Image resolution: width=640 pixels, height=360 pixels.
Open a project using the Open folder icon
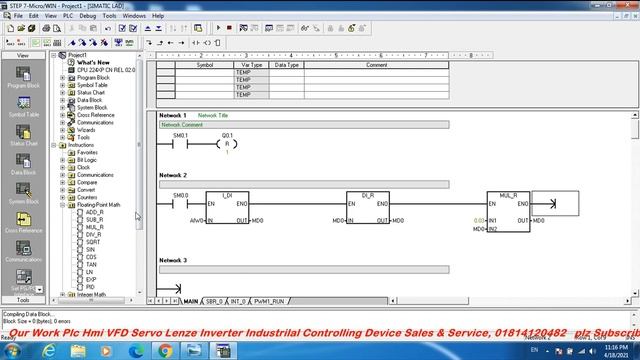pos(21,28)
